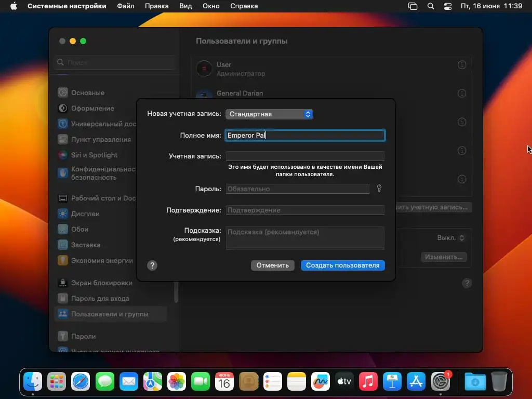Open Finder from the Dock

point(33,382)
